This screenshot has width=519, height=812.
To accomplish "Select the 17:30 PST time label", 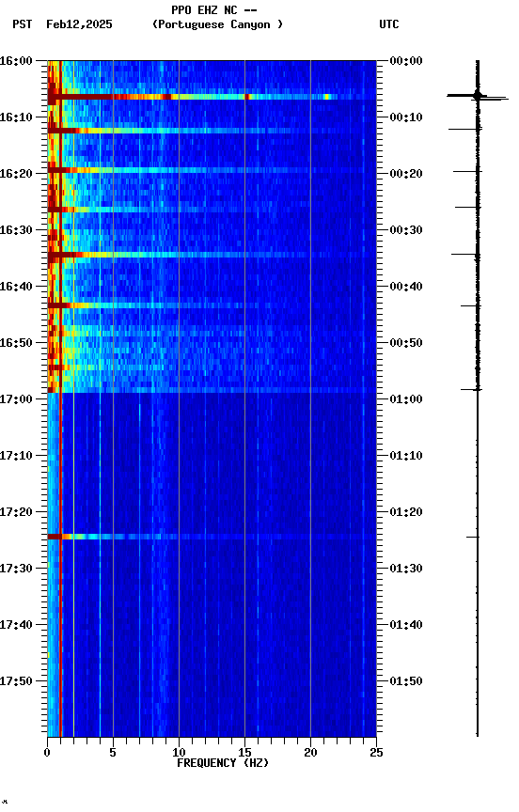I will tap(16, 570).
